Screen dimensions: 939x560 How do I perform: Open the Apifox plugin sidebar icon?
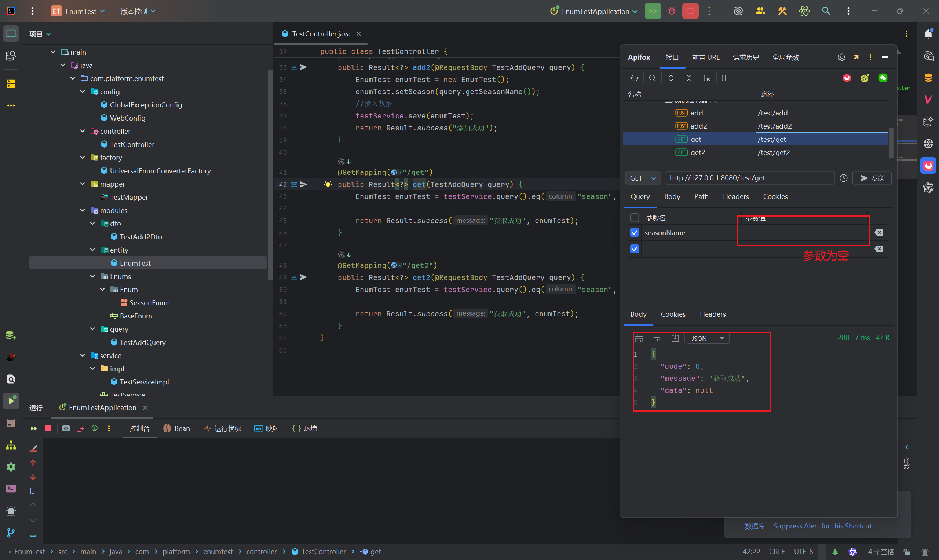point(928,166)
